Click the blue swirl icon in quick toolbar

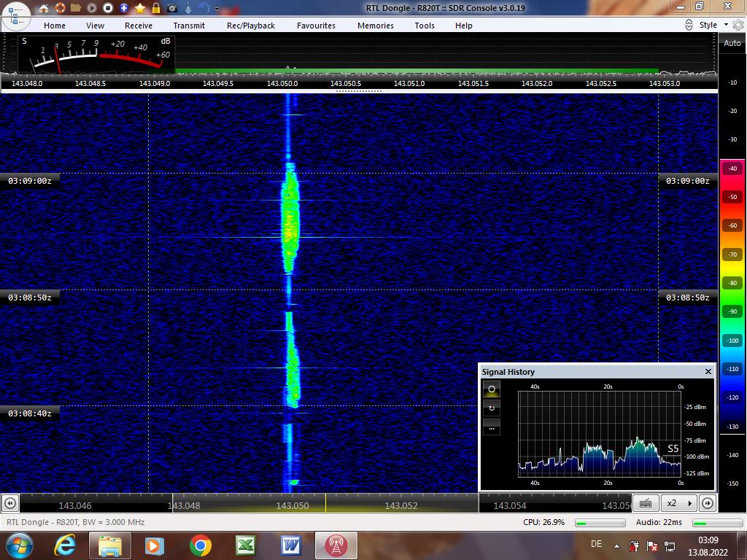(x=204, y=7)
